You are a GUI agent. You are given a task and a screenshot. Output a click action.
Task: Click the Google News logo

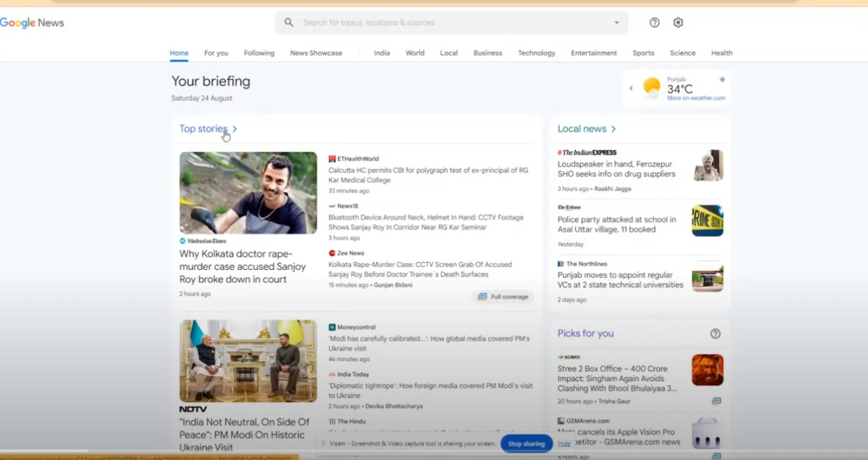coord(32,23)
